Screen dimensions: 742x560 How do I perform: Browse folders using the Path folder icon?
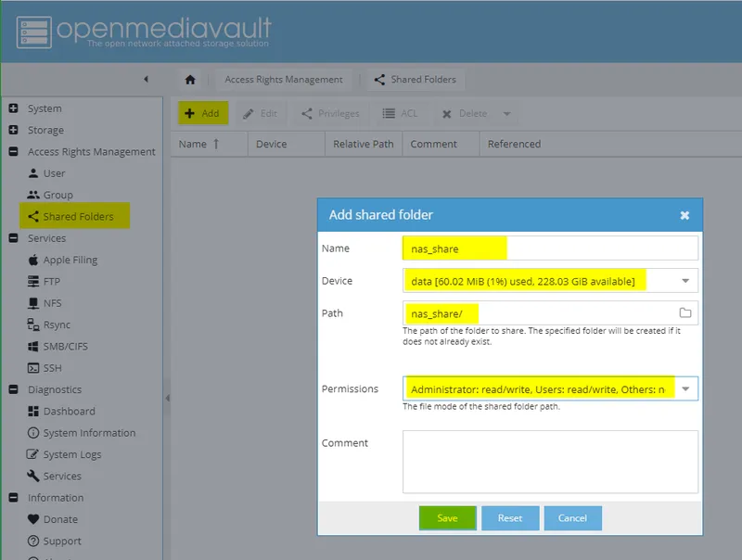(x=684, y=314)
